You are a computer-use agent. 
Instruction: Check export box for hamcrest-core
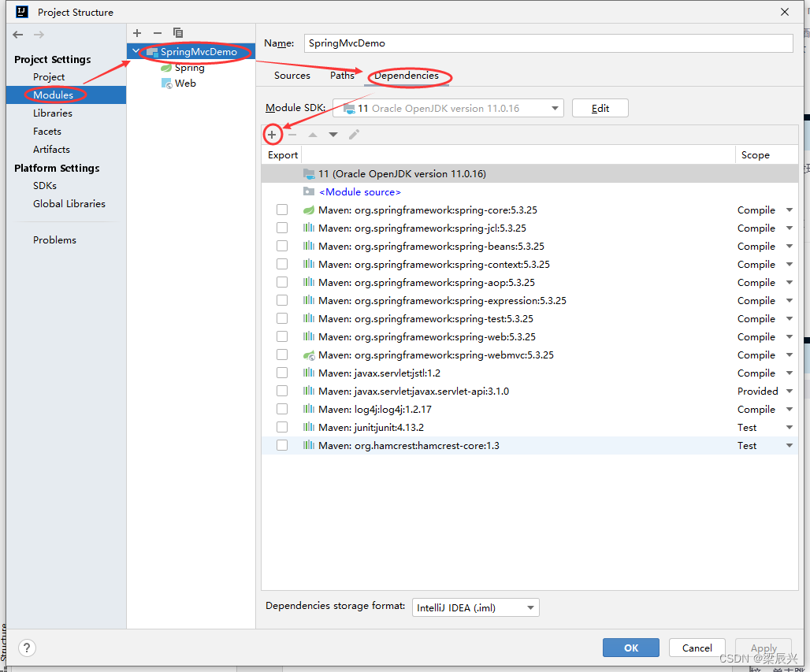[x=282, y=445]
